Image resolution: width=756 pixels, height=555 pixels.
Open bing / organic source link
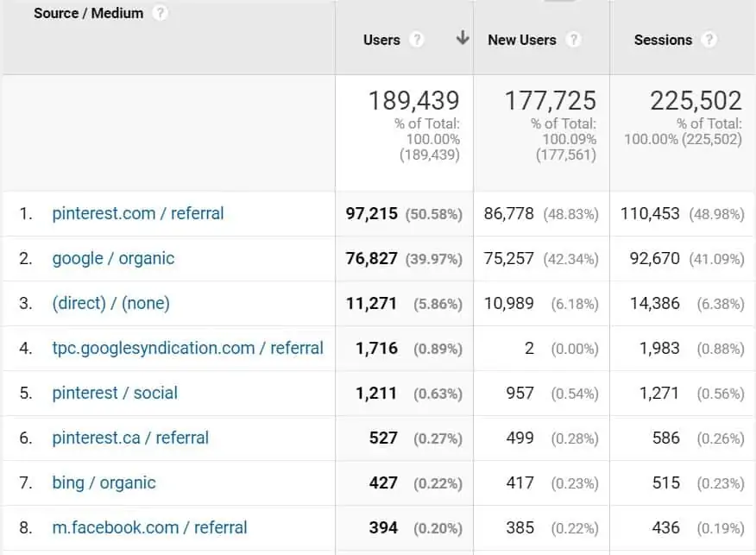pyautogui.click(x=104, y=482)
